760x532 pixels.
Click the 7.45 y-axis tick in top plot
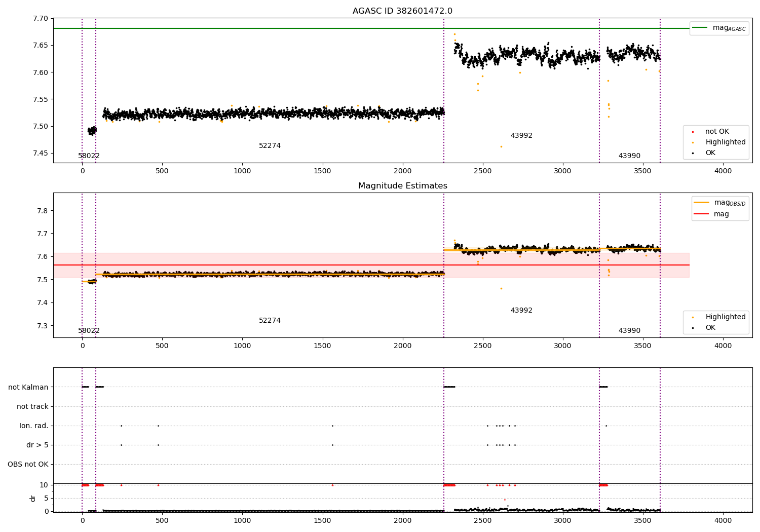(40, 154)
